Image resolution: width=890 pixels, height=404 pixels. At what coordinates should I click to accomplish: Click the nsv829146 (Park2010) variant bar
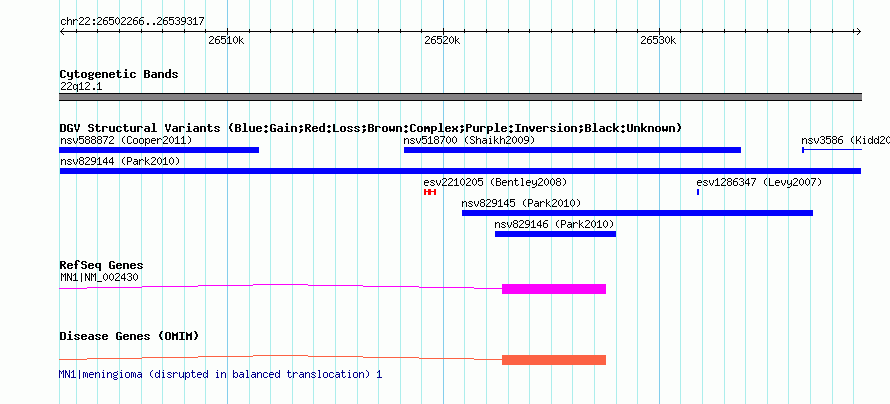(555, 234)
